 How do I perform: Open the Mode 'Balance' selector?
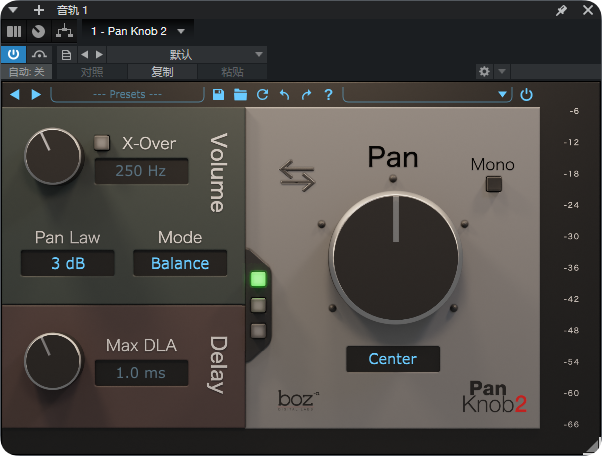[180, 263]
